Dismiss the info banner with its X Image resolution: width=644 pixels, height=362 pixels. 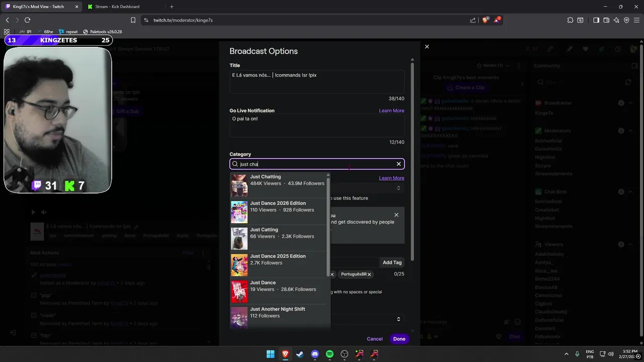(396, 215)
